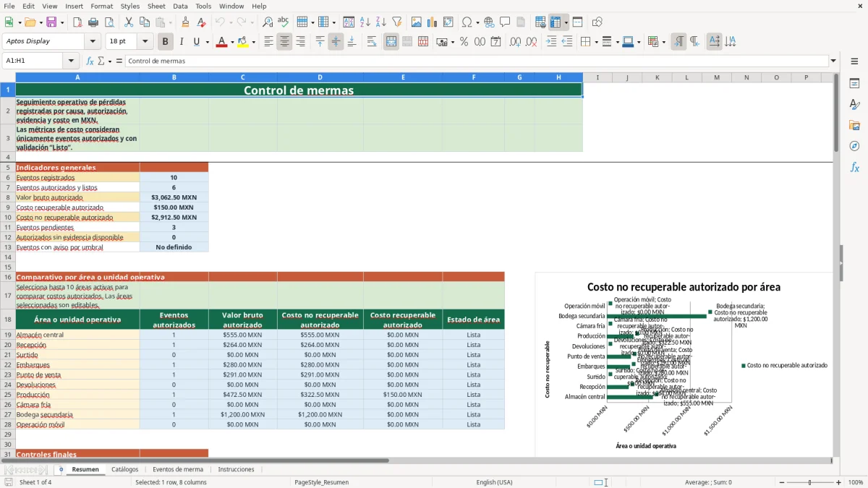
Task: Click Background Color yellow swatch
Action: coord(243,42)
